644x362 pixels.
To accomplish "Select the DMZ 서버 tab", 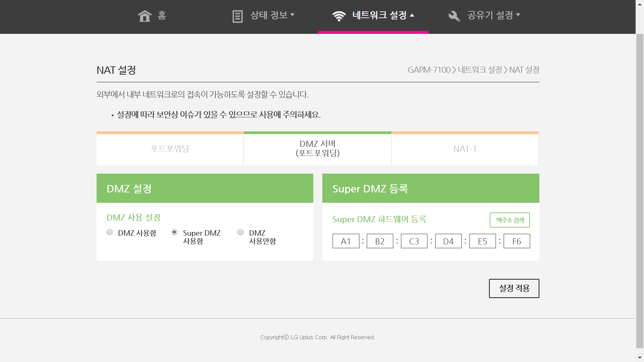I will [317, 148].
